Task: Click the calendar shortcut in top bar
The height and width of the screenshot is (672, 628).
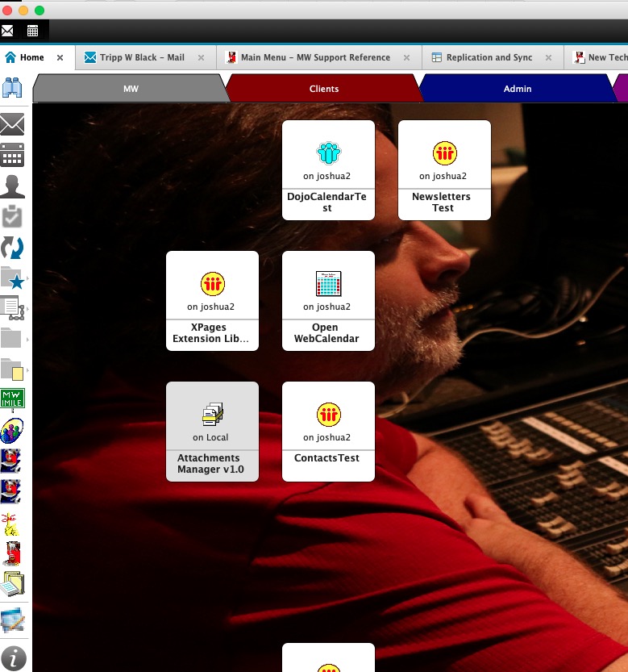Action: pos(33,31)
